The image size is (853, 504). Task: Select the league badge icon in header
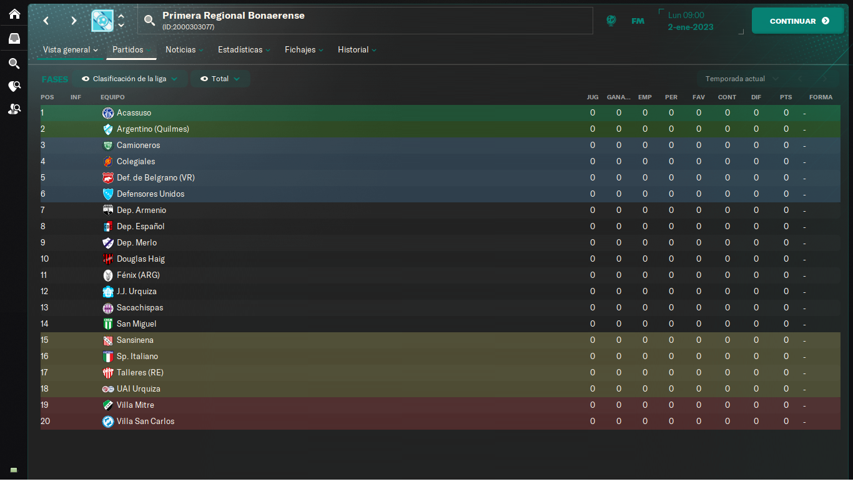coord(102,21)
